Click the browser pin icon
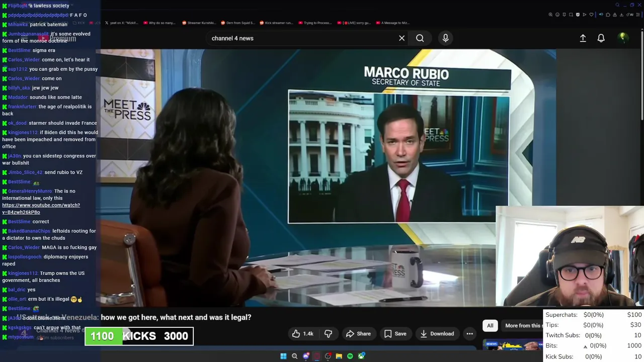The image size is (644, 362). 564,15
